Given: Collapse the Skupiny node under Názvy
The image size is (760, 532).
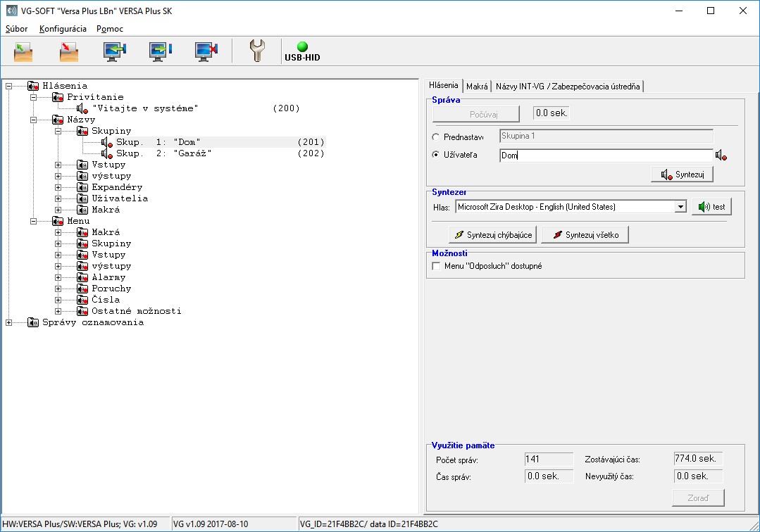Looking at the screenshot, I should [x=58, y=131].
